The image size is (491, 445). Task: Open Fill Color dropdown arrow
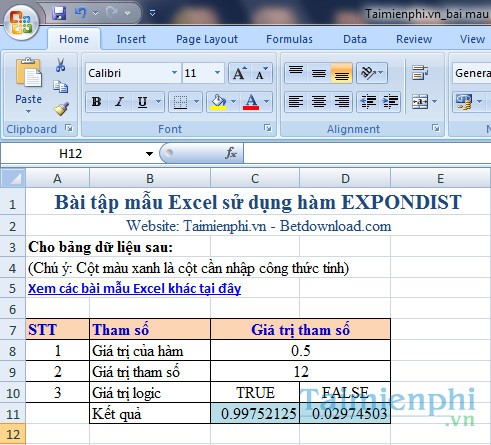click(233, 102)
